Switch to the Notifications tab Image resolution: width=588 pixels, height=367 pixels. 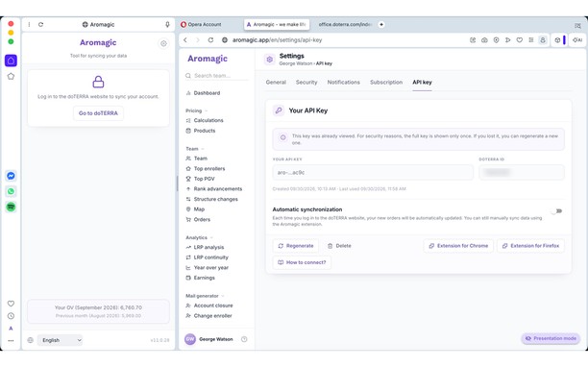tap(344, 82)
